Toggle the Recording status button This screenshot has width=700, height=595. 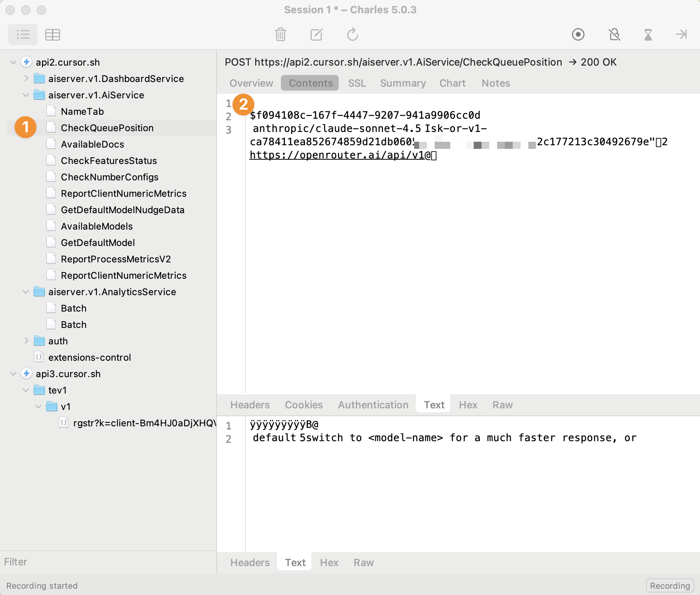tap(670, 586)
